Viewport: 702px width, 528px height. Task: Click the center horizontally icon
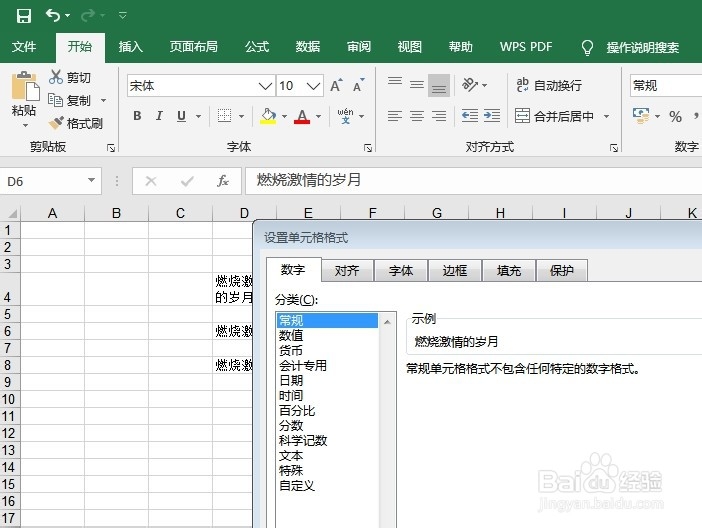pos(417,116)
